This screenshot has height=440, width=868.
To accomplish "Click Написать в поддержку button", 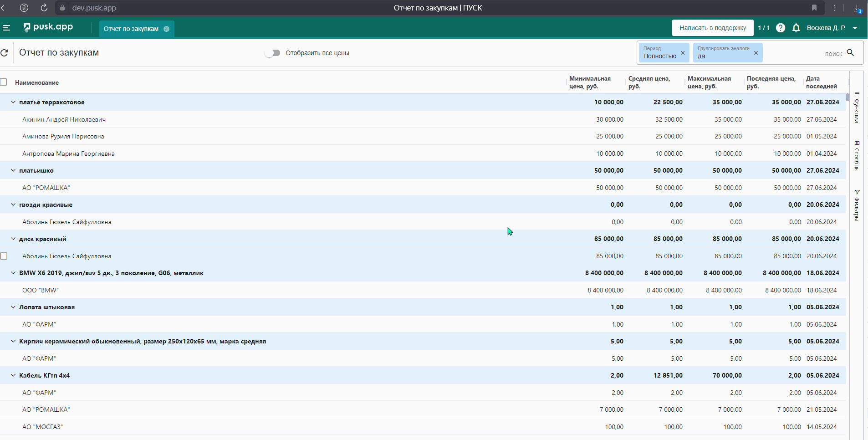I will [713, 28].
